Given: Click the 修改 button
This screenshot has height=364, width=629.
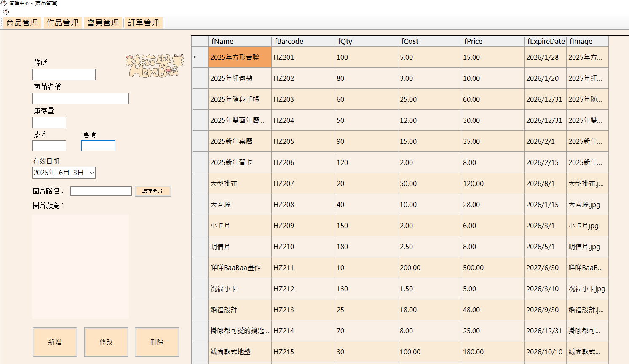Looking at the screenshot, I should 106,342.
